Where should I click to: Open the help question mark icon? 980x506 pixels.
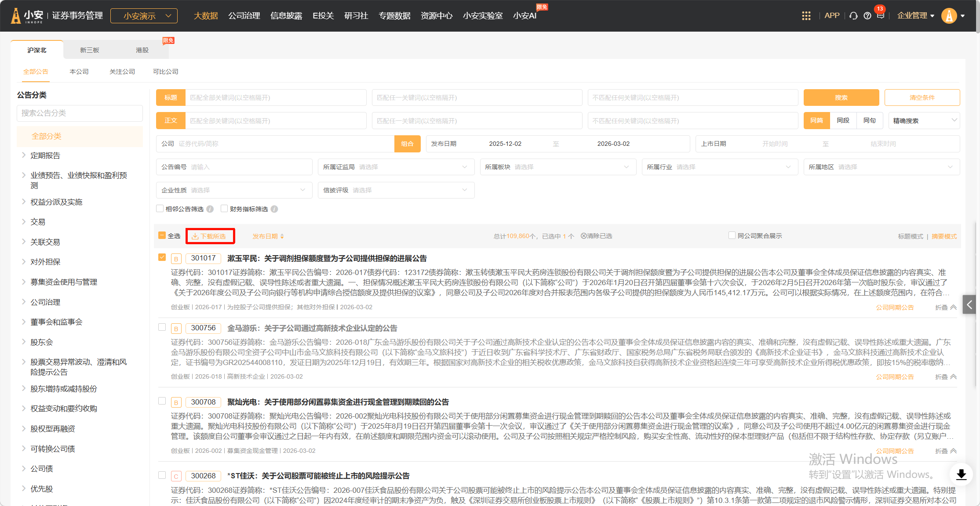click(867, 16)
